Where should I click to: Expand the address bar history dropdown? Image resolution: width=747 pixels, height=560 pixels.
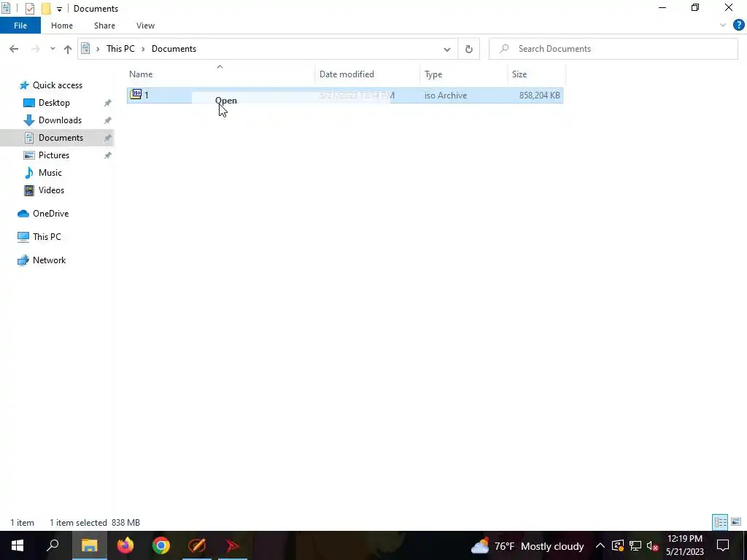coord(447,49)
